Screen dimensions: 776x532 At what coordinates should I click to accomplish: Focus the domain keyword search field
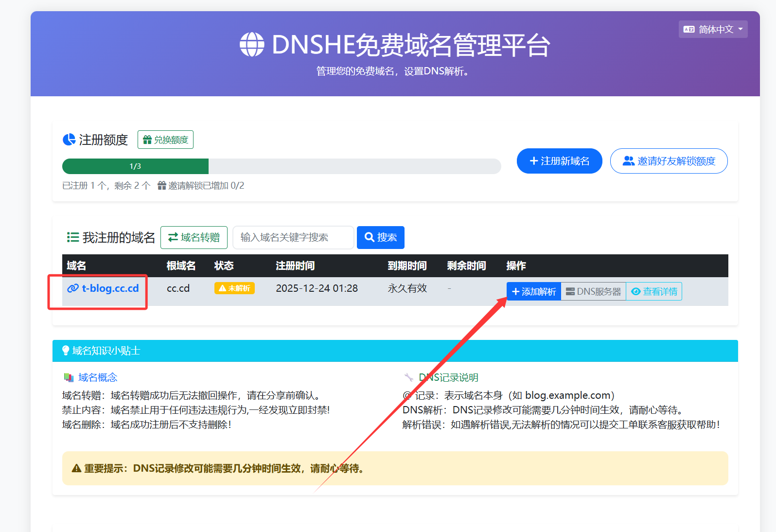tap(293, 237)
